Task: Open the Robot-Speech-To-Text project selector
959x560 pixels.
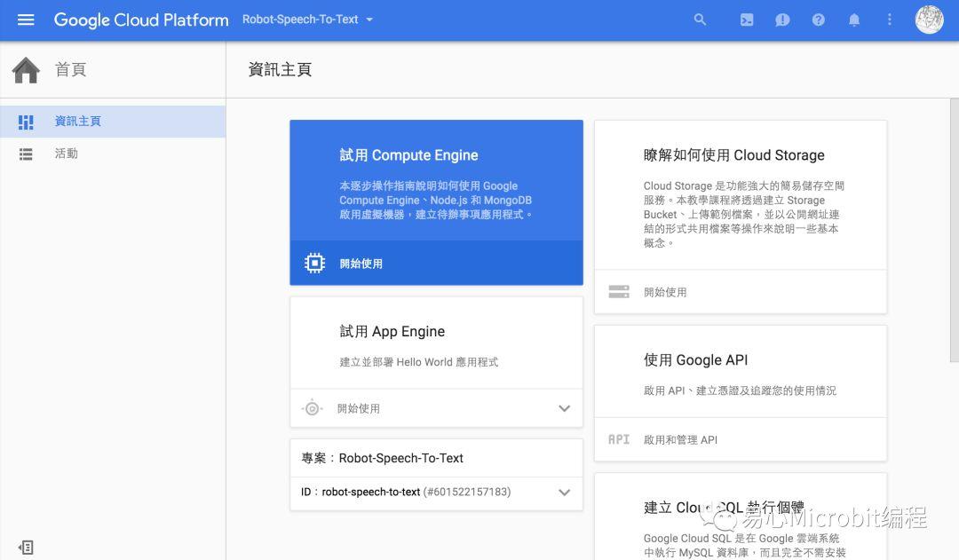Action: click(307, 20)
